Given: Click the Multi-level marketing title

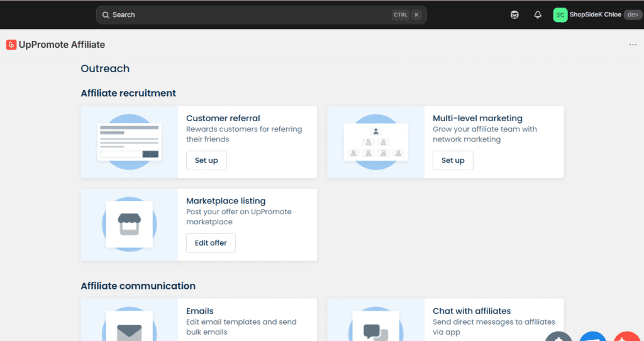Looking at the screenshot, I should (478, 118).
